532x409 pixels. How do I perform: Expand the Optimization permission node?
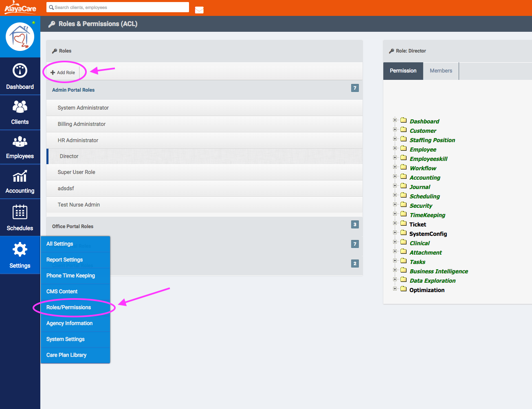tap(395, 289)
